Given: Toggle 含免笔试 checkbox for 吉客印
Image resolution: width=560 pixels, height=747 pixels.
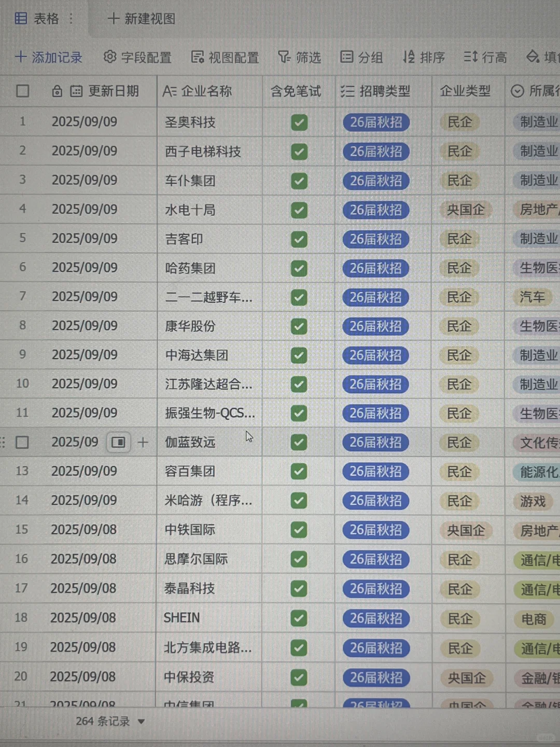Looking at the screenshot, I should (x=299, y=239).
